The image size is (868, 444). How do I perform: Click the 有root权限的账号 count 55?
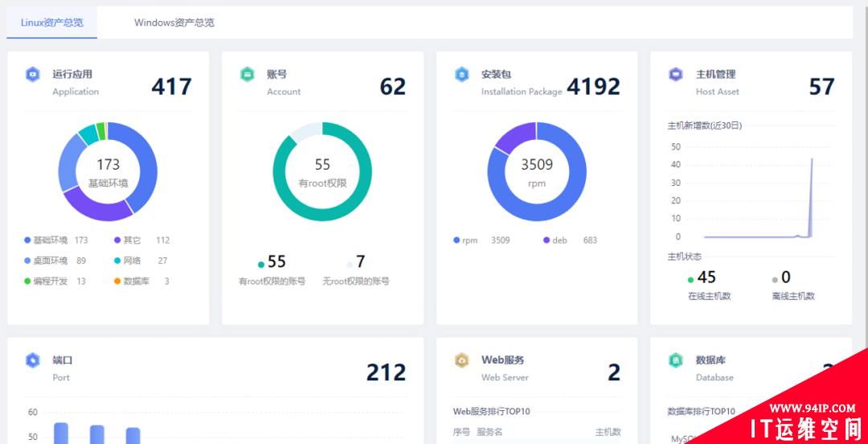(x=276, y=261)
